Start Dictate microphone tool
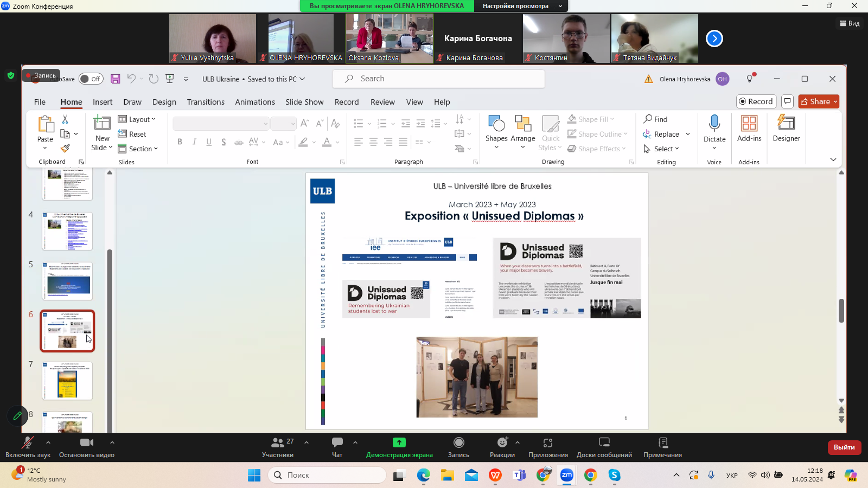868x488 pixels. [714, 124]
